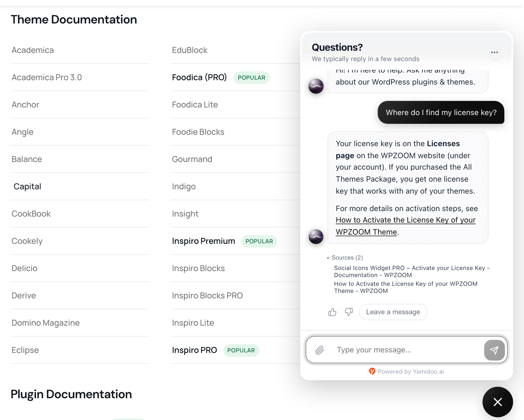Click the send message paper plane button
524x420 pixels.
494,350
